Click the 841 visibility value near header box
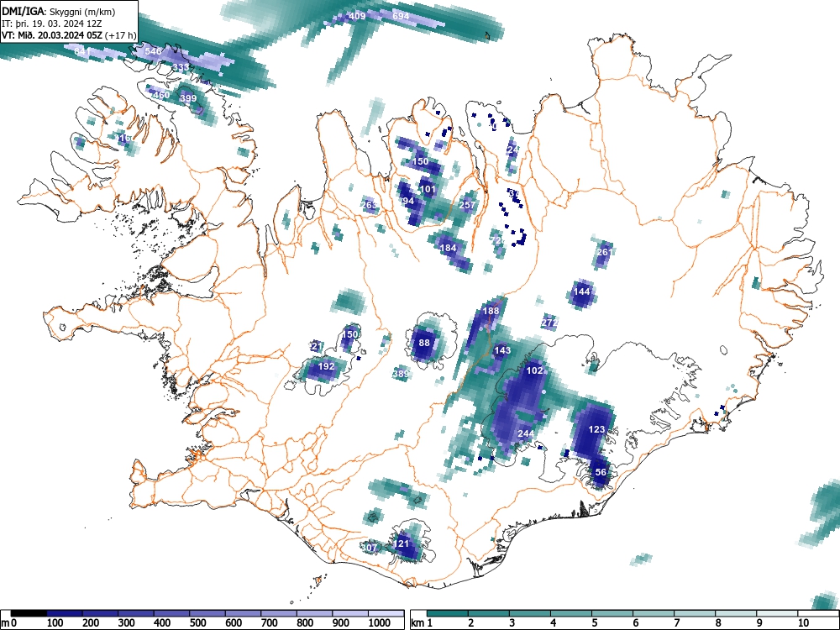Viewport: 840px width, 630px height. [x=82, y=51]
